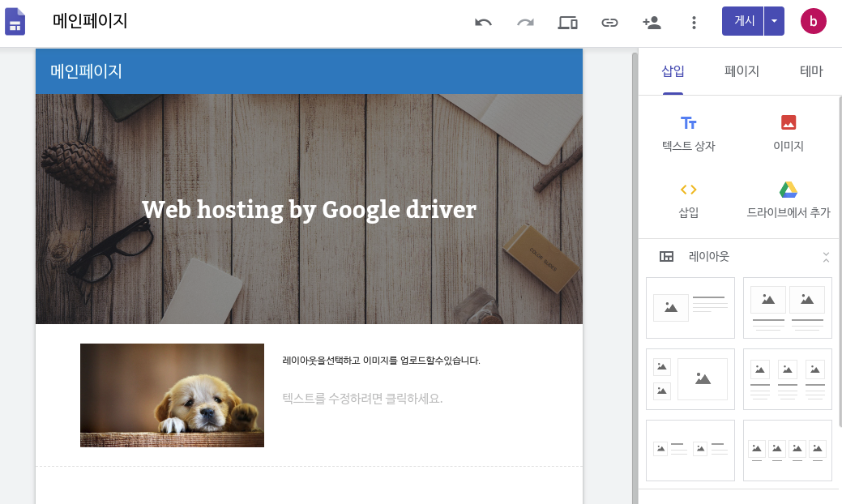Click the 레이아웃 layout section icon
The width and height of the screenshot is (842, 504).
tap(666, 257)
